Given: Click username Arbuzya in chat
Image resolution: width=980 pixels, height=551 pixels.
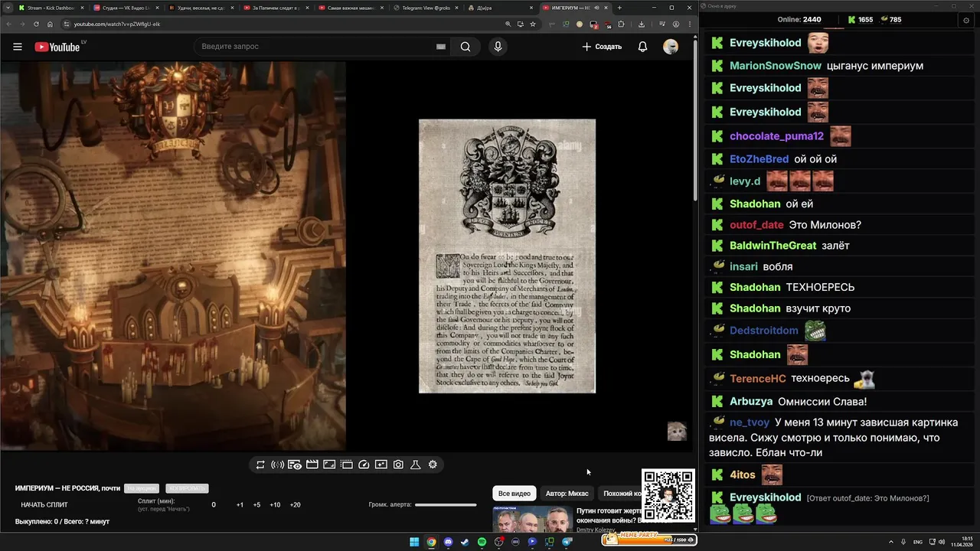Looking at the screenshot, I should 751,402.
